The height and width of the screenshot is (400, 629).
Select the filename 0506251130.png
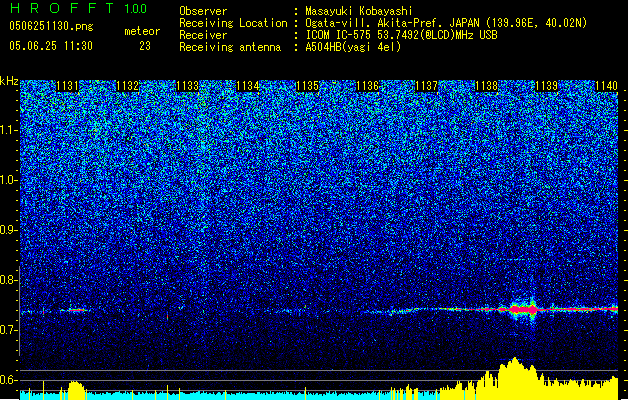click(x=51, y=26)
